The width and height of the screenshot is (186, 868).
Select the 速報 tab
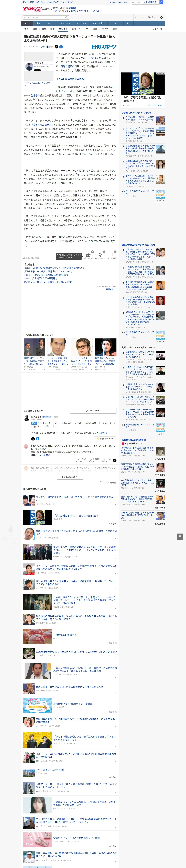click(38, 24)
